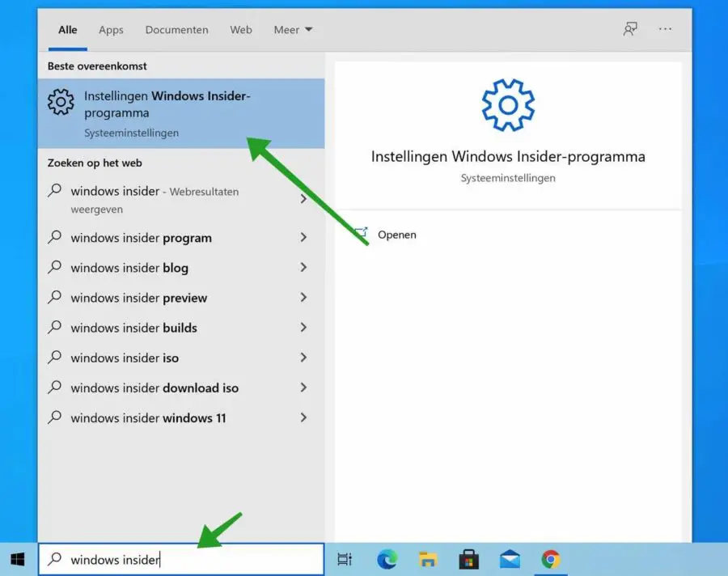728x576 pixels.
Task: Click the feedback icon in search header
Action: click(630, 29)
